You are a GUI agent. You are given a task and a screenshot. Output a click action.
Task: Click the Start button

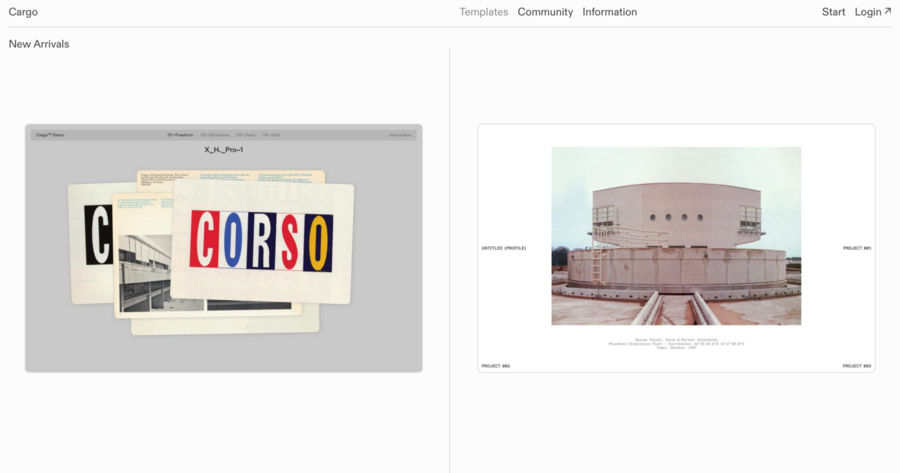coord(833,12)
